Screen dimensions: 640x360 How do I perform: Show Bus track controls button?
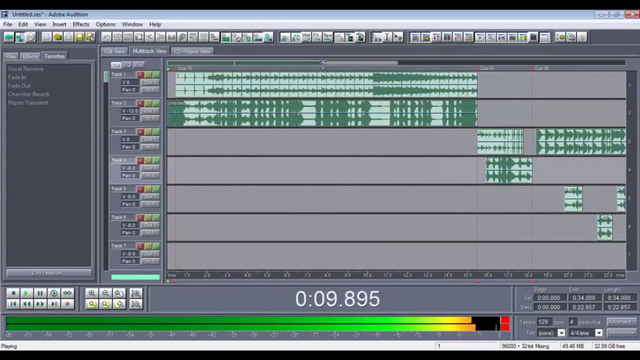(x=139, y=65)
